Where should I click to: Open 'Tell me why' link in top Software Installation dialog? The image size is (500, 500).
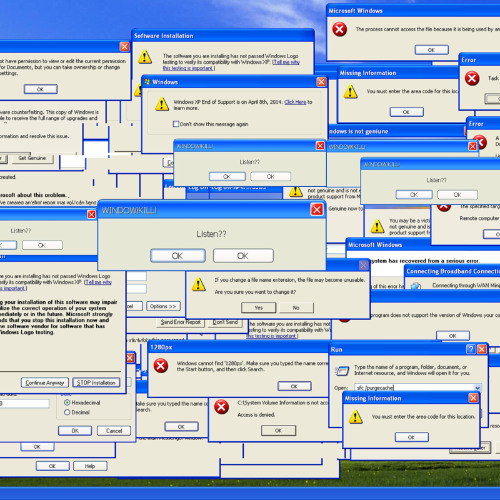click(286, 62)
